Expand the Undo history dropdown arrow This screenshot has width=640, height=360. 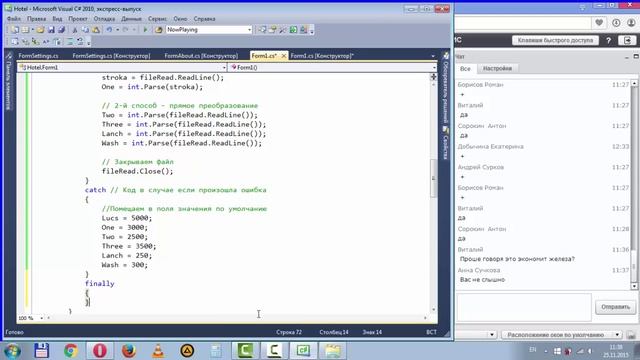(x=117, y=30)
